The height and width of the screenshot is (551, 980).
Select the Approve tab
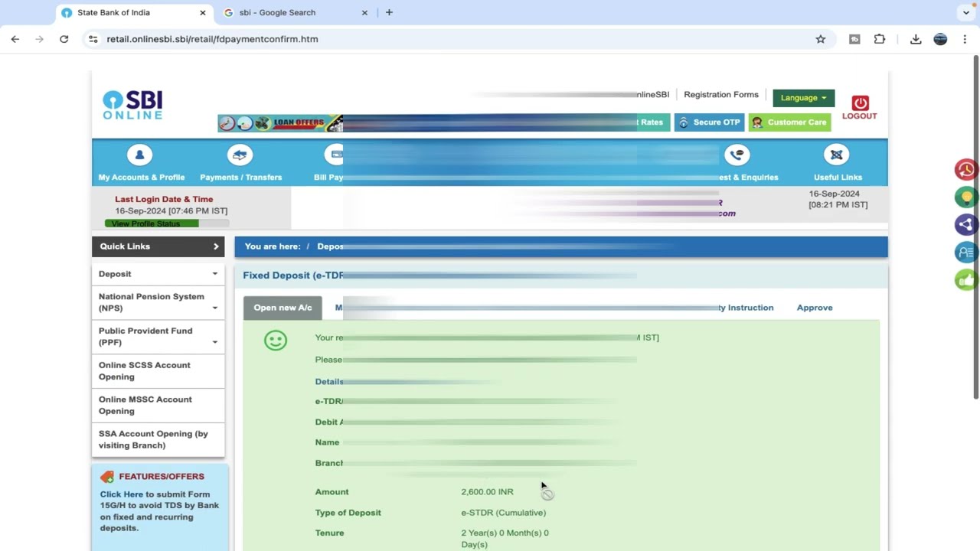(815, 308)
